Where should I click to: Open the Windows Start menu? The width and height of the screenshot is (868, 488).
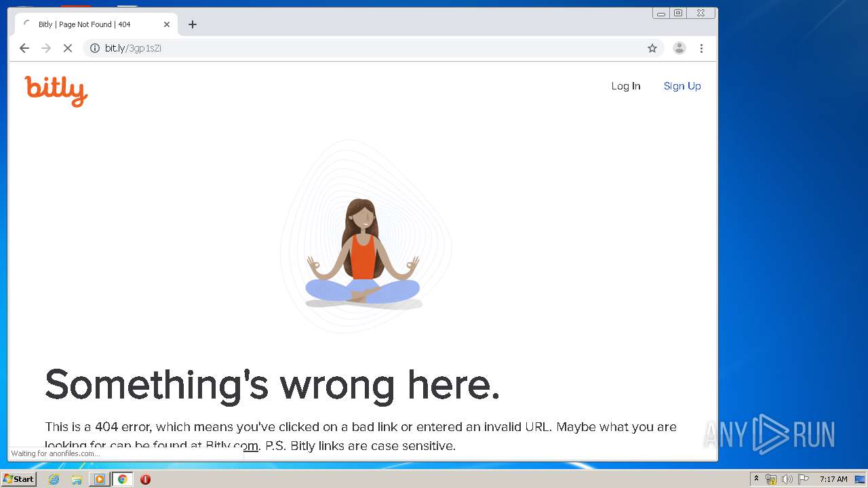click(x=18, y=479)
